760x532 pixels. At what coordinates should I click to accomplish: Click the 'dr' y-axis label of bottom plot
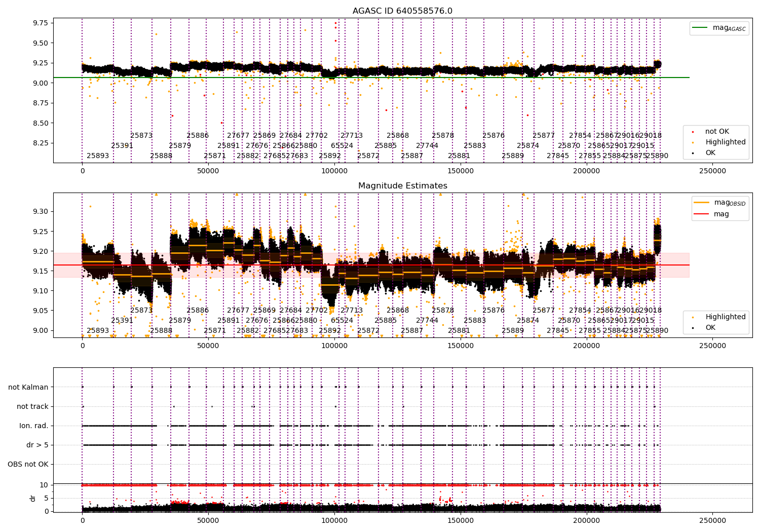coord(33,498)
